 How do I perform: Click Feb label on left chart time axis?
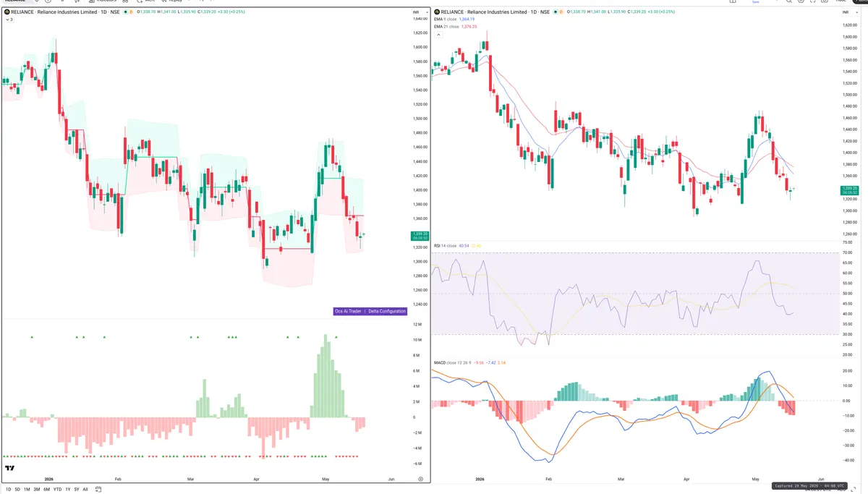(x=118, y=479)
